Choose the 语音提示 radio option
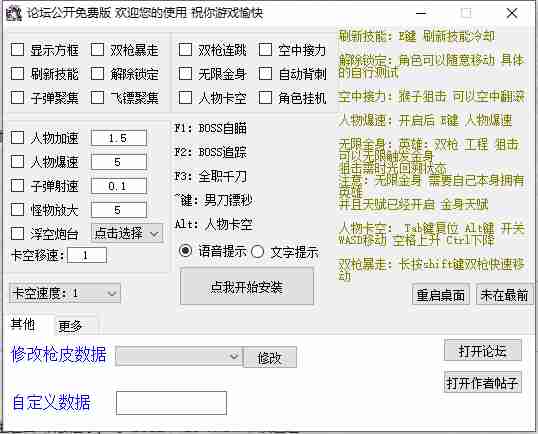 [x=185, y=251]
